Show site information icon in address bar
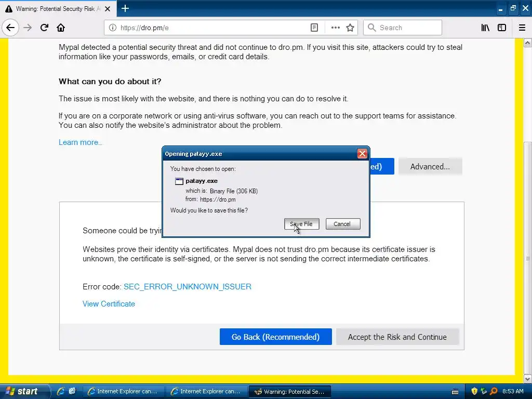This screenshot has height=399, width=532. tap(112, 28)
